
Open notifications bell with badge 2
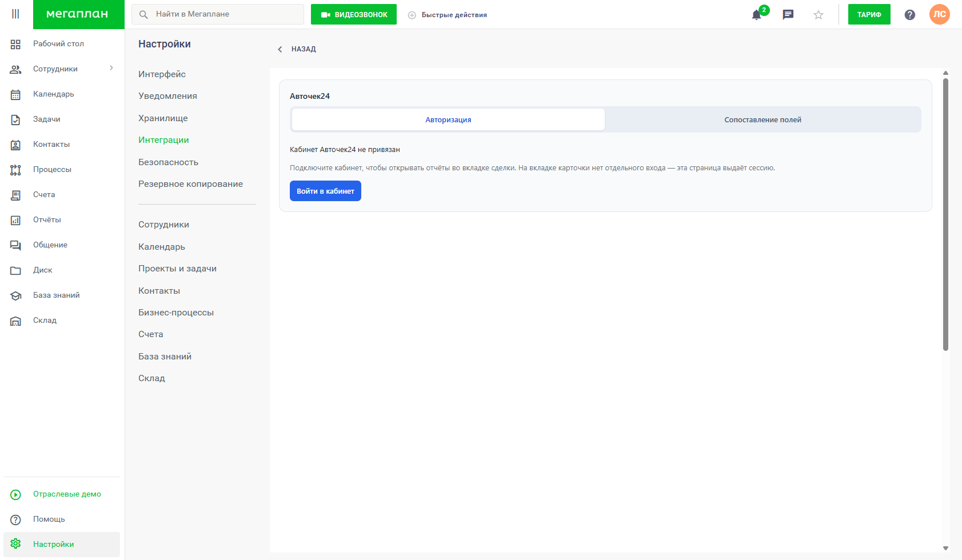757,15
